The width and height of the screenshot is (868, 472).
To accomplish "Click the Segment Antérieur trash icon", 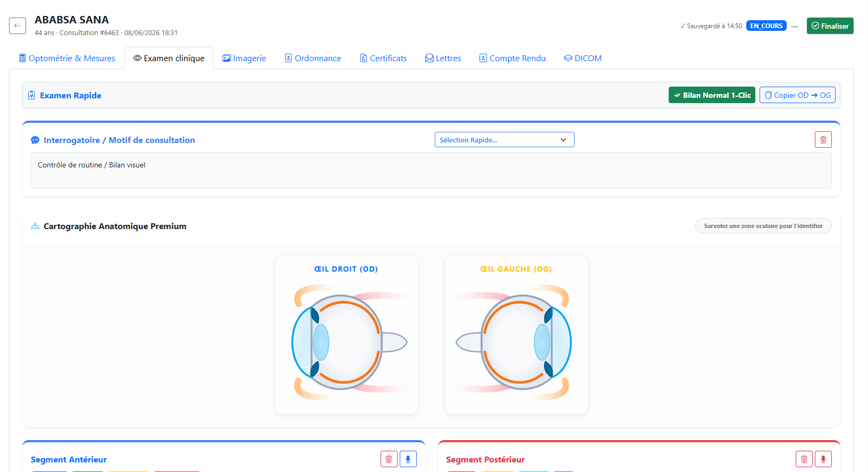I will click(389, 459).
